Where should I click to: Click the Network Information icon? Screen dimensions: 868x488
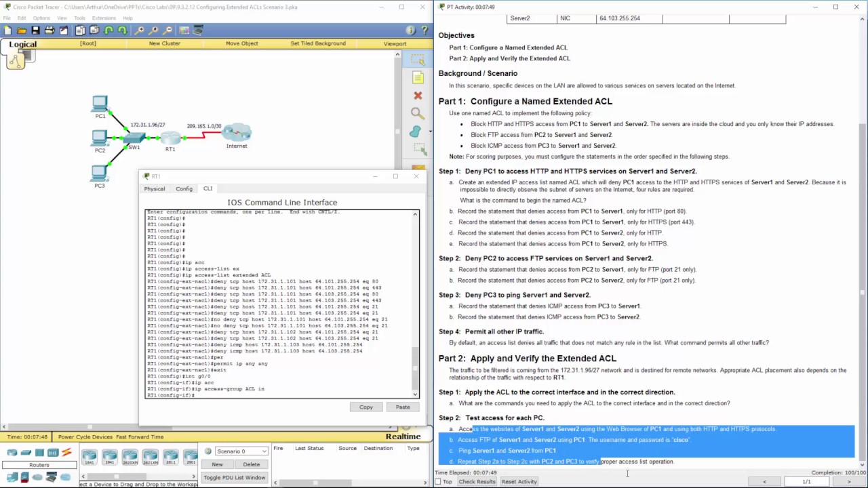point(410,30)
